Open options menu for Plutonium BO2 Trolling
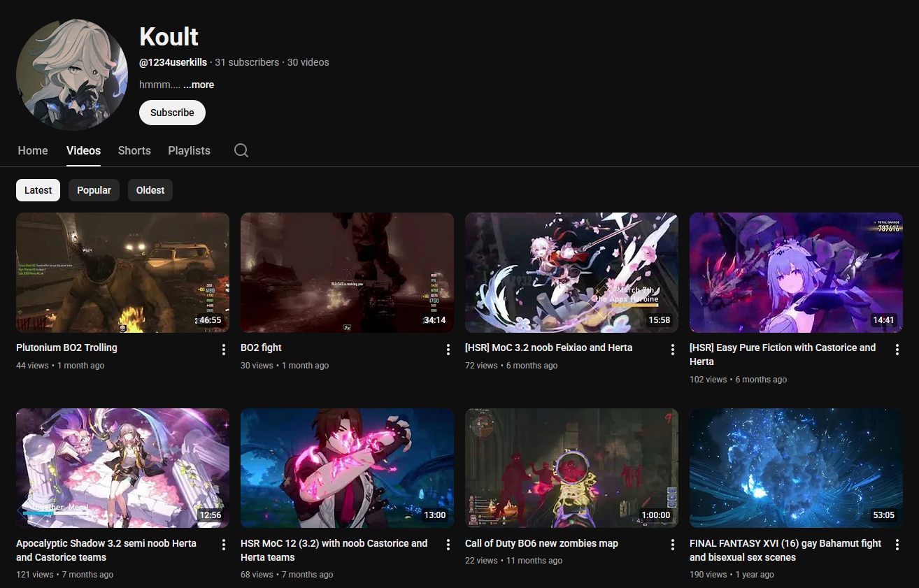This screenshot has width=919, height=588. 224,350
